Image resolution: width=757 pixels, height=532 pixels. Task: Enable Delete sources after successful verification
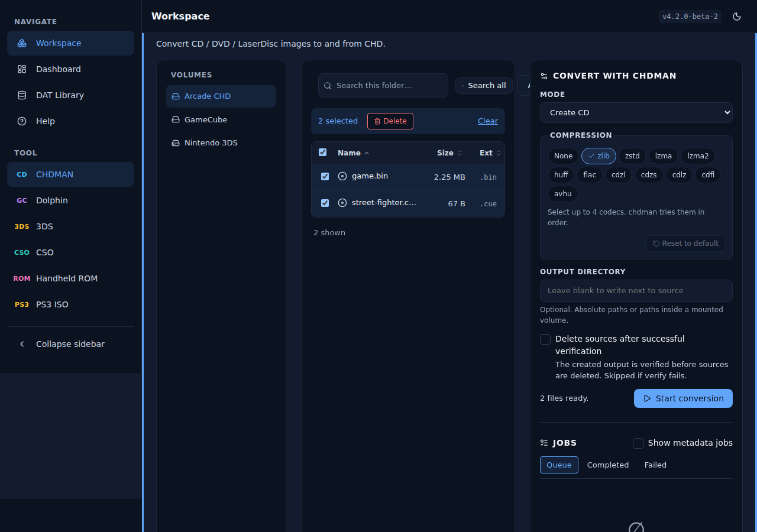point(545,339)
